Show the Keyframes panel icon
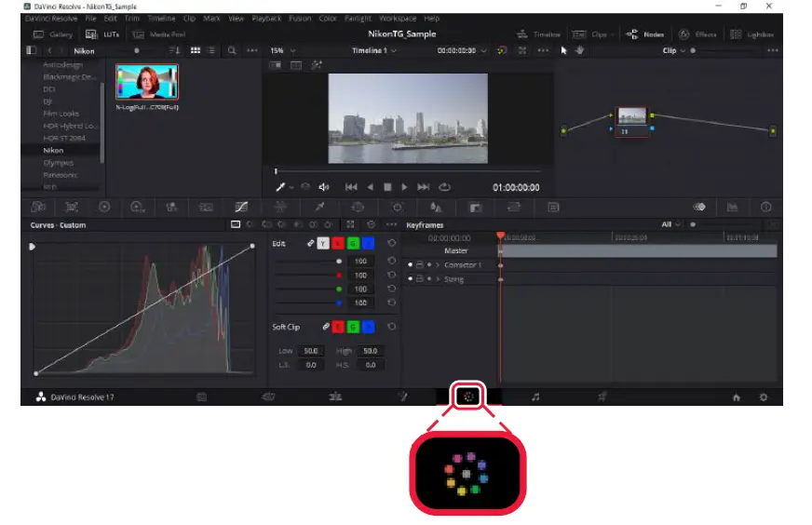Screen dimensions: 812x525 [699, 207]
